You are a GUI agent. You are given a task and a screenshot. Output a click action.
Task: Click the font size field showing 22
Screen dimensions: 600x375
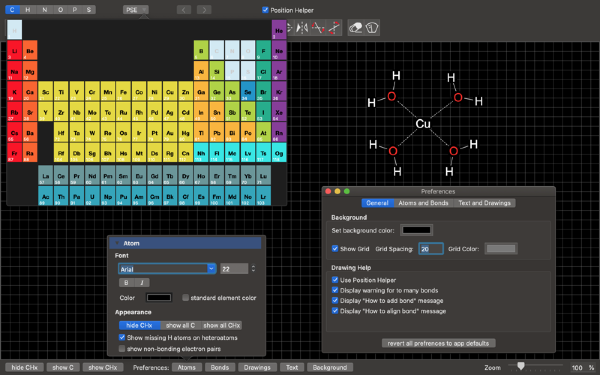(x=234, y=269)
